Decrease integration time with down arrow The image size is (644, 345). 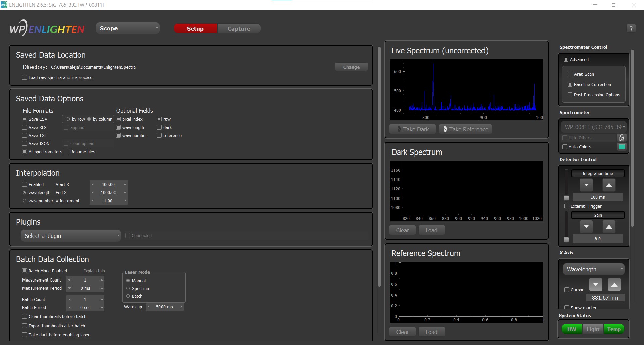pyautogui.click(x=586, y=185)
